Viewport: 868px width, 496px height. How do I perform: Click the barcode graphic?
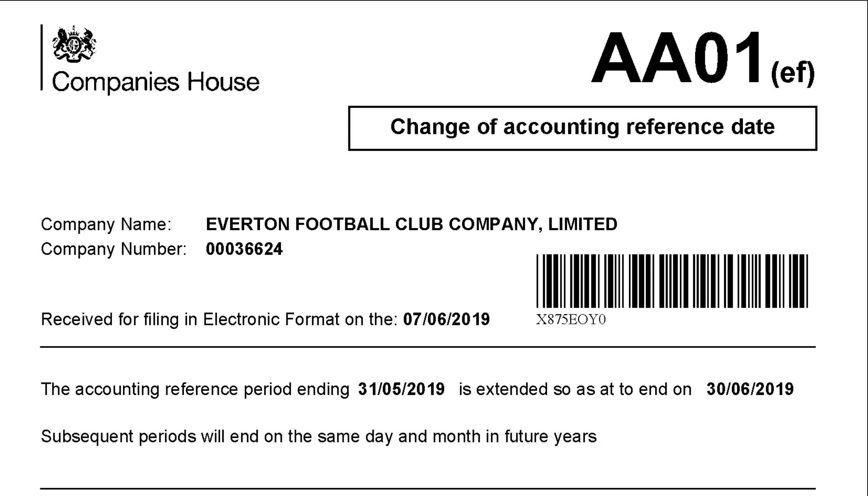pos(672,281)
